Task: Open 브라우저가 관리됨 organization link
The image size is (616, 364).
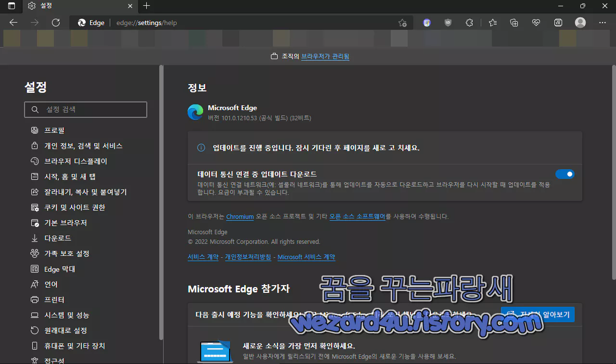Action: pyautogui.click(x=325, y=56)
